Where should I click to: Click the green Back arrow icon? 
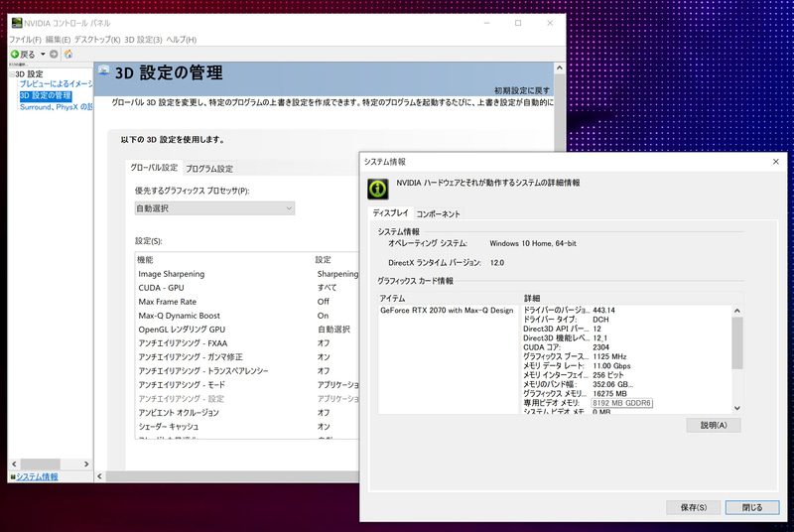coord(15,55)
